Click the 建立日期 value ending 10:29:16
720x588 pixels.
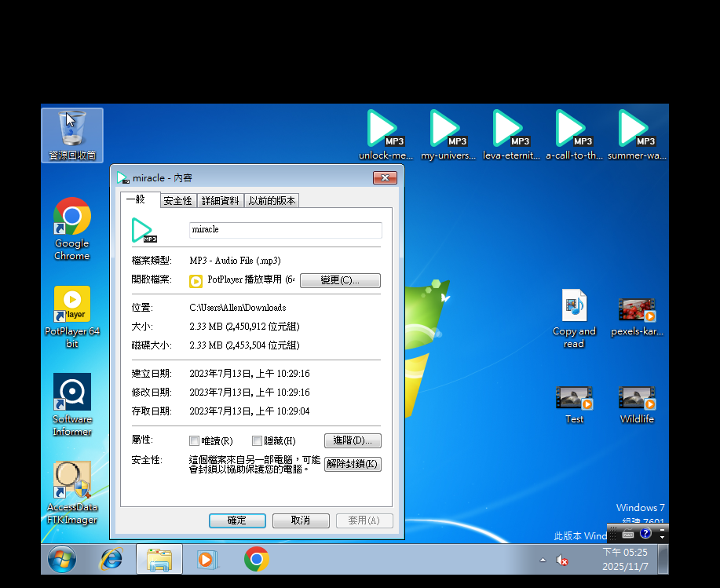point(250,374)
